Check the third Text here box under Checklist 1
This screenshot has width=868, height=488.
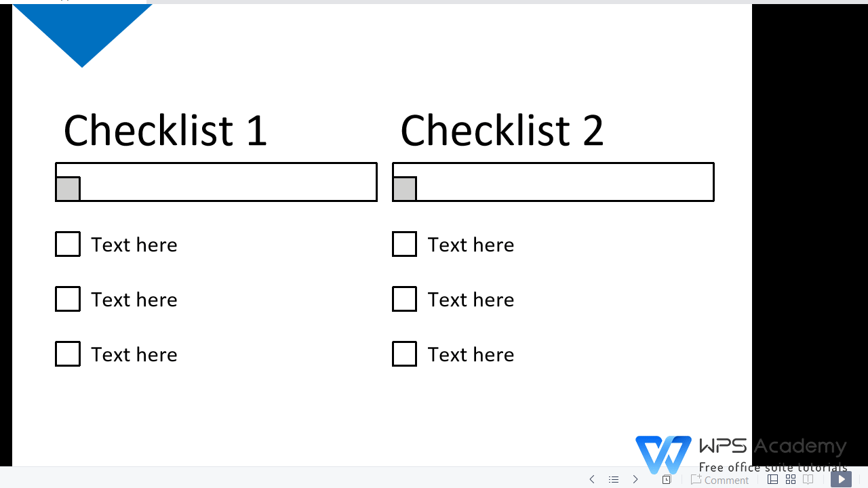click(x=68, y=353)
